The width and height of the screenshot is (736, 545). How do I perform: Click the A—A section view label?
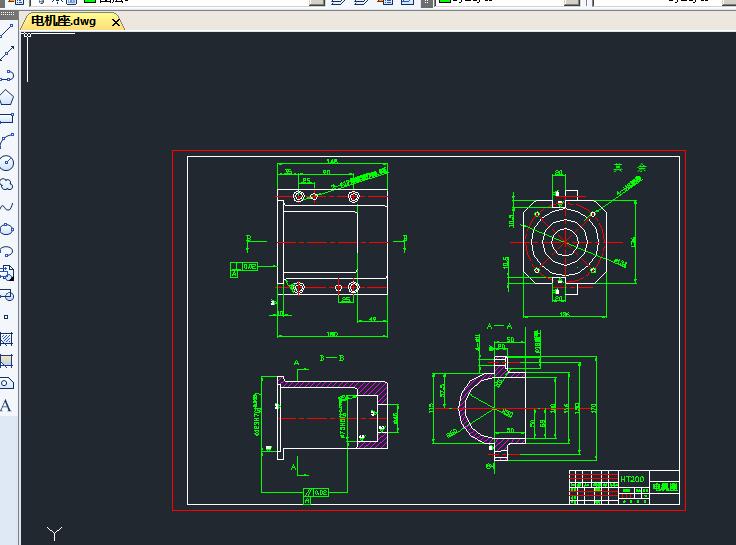[499, 326]
